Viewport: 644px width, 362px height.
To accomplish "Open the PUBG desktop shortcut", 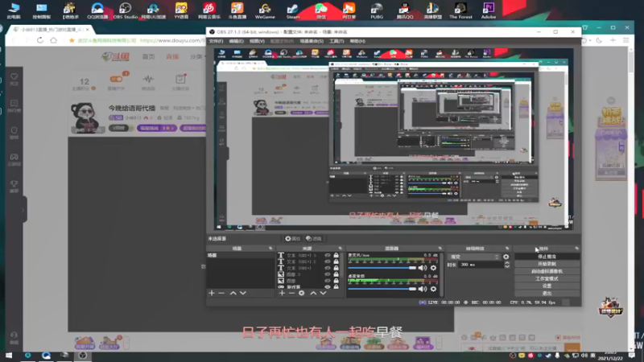I will tap(377, 10).
